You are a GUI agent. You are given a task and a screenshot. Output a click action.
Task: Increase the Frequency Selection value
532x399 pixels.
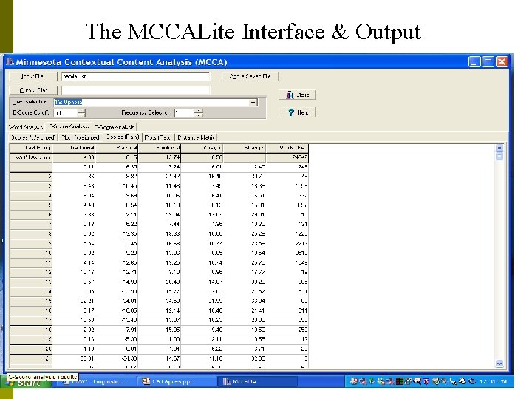(x=199, y=111)
